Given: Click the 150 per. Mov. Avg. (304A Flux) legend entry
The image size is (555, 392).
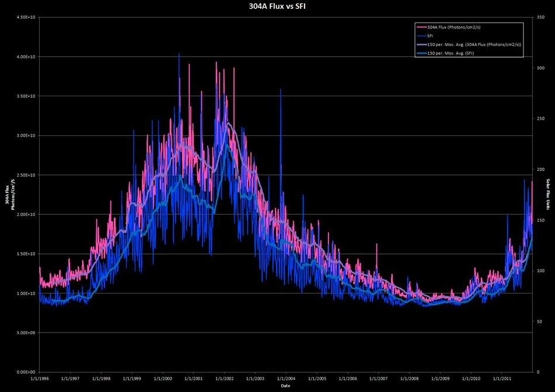Looking at the screenshot, I should tap(474, 44).
